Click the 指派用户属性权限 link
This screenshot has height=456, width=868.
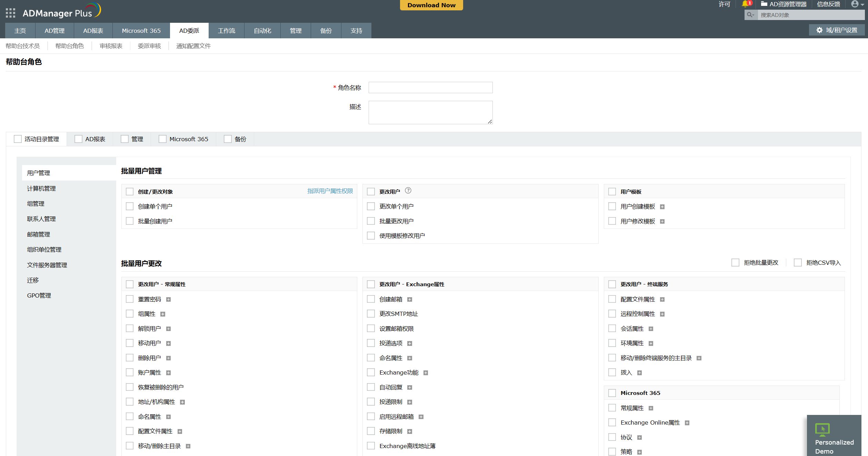330,191
